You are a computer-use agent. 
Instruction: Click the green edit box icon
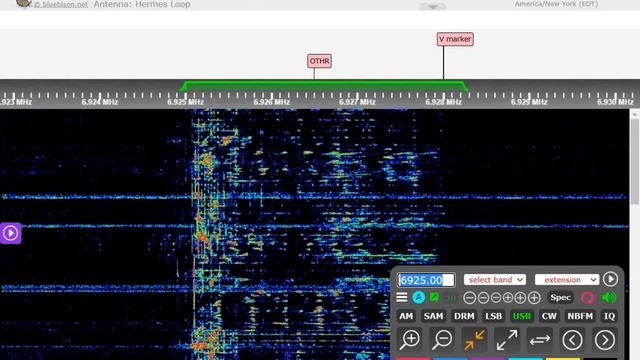coord(434,297)
